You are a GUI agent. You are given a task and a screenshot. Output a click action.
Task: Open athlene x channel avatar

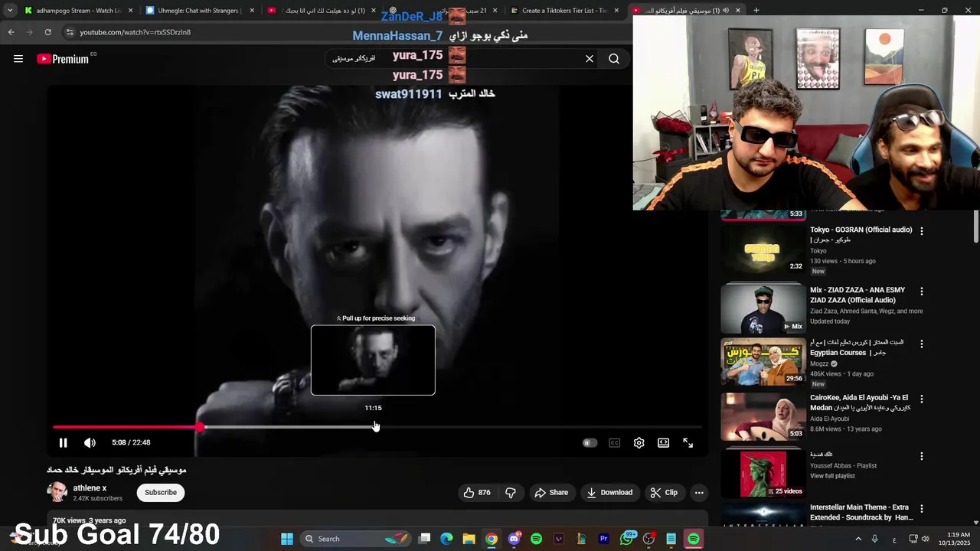coord(57,492)
